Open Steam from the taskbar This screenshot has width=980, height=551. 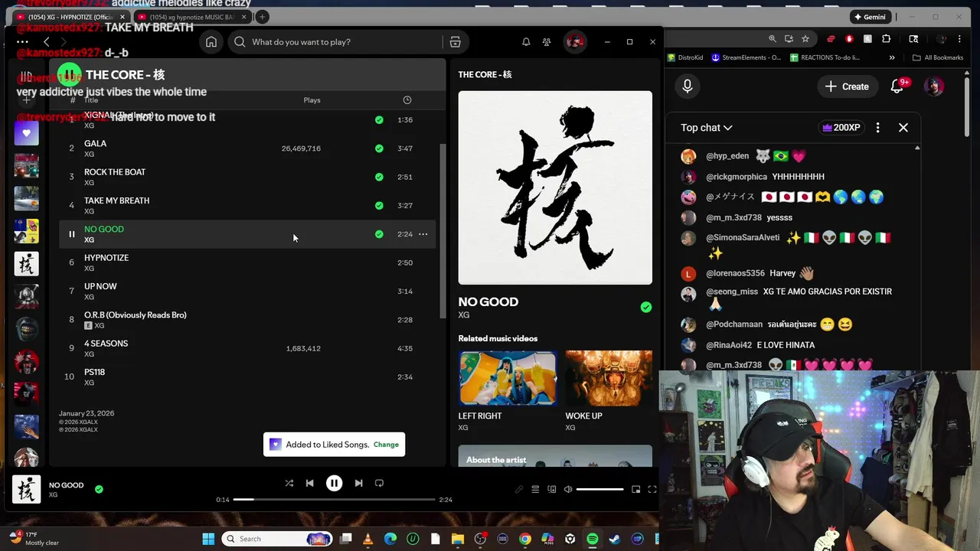614,539
